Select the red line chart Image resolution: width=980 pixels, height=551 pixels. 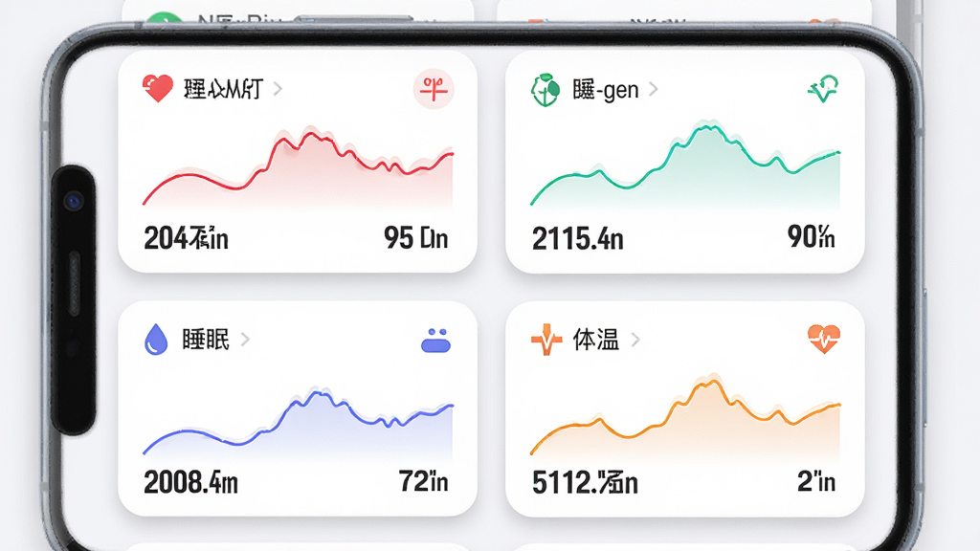coord(298,167)
